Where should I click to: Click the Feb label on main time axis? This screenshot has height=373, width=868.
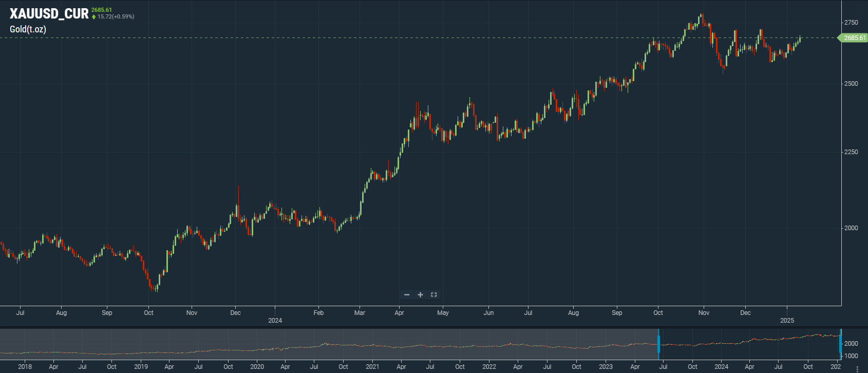(318, 312)
